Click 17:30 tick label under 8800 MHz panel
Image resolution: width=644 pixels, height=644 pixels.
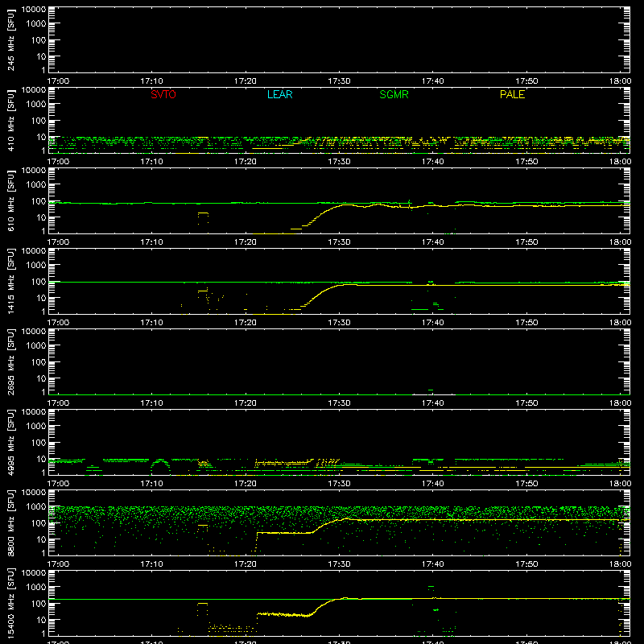339,564
